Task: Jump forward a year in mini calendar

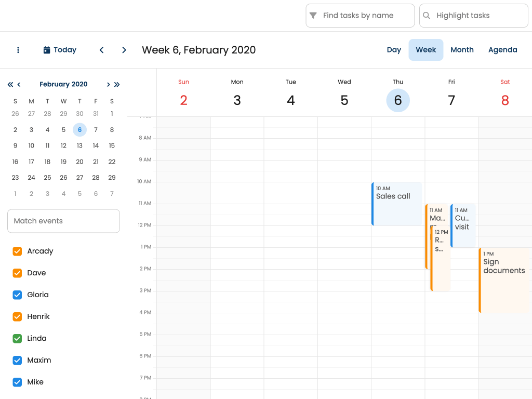Action: pos(117,84)
